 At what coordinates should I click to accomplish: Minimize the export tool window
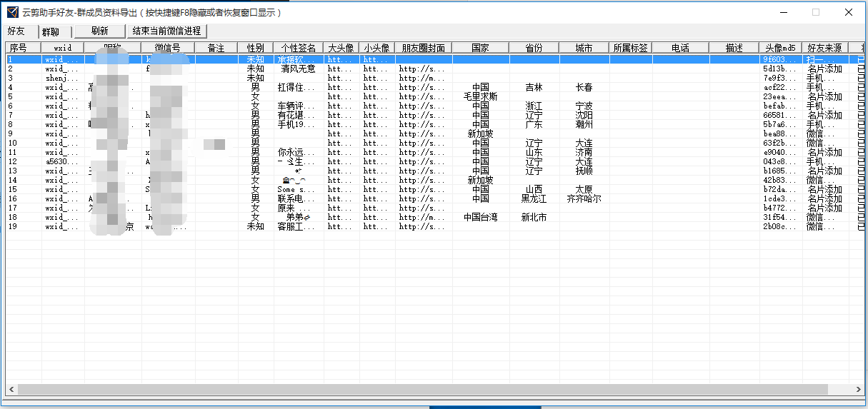coord(783,12)
